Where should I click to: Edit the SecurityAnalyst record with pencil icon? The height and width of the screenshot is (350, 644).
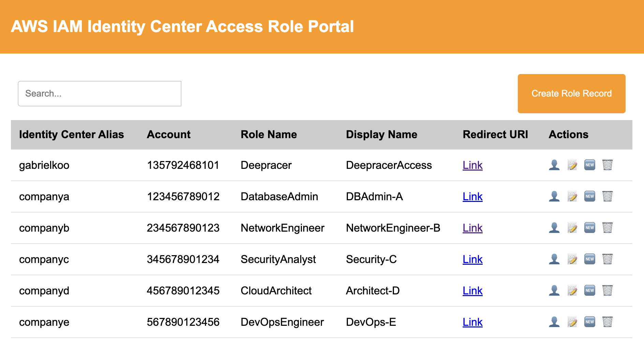point(572,259)
